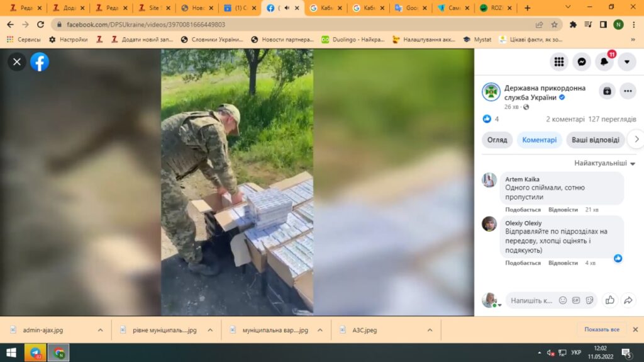Save the video using the bookmark icon
The height and width of the screenshot is (362, 644).
coord(607,91)
